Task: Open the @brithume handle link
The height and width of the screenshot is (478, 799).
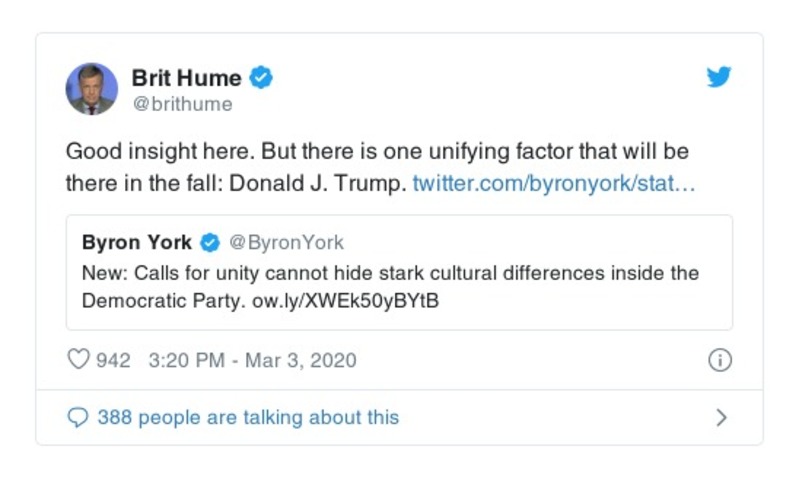Action: [x=181, y=104]
